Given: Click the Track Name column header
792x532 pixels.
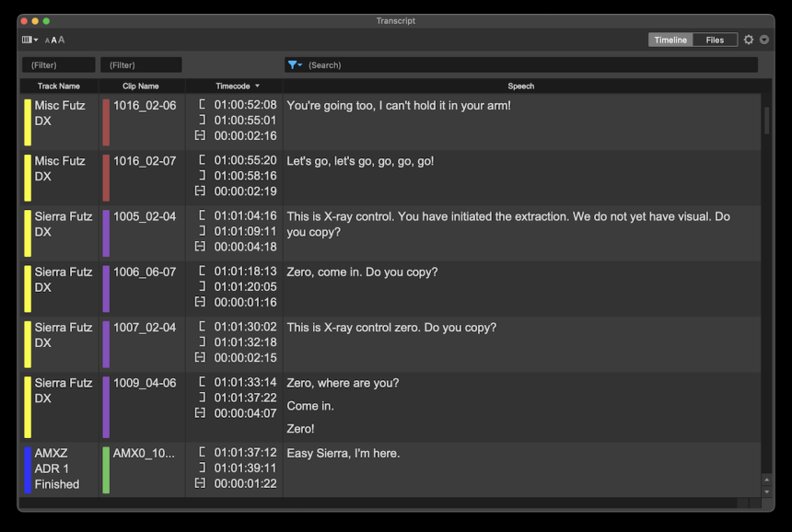Looking at the screenshot, I should click(60, 86).
